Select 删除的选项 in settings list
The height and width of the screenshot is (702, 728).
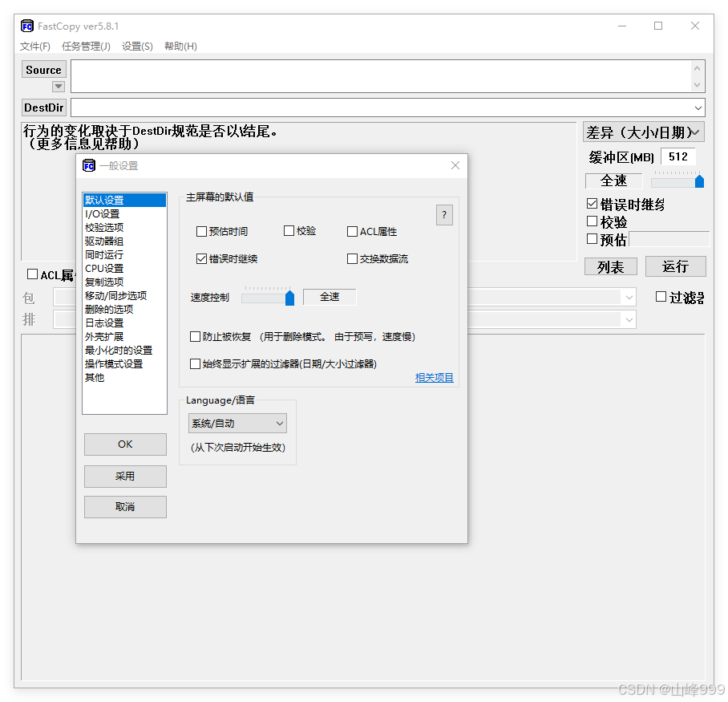pyautogui.click(x=124, y=309)
